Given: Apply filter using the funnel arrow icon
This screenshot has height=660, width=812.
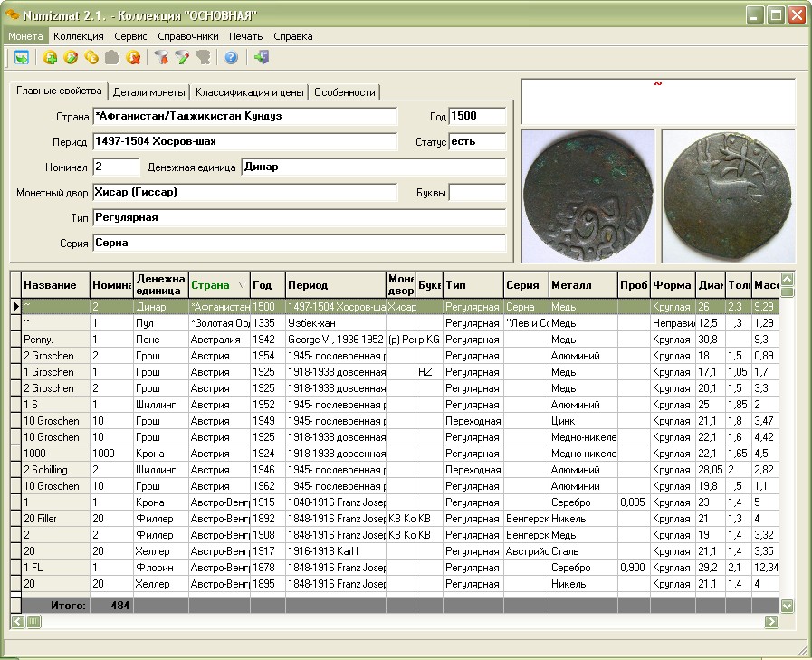Looking at the screenshot, I should [161, 57].
